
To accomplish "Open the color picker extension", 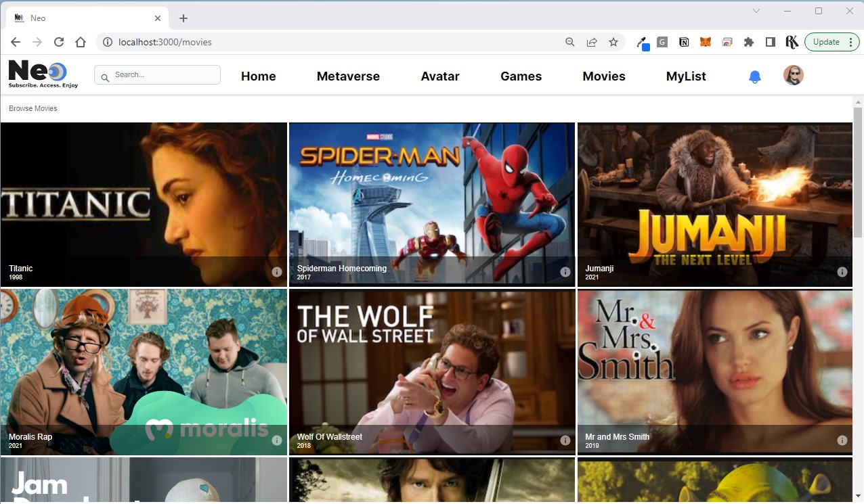I will coord(643,43).
